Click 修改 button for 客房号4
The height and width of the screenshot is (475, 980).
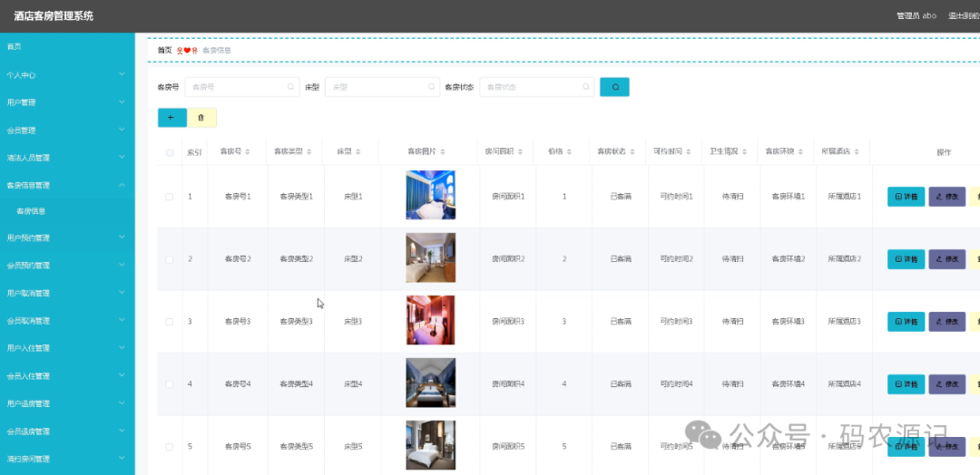click(x=946, y=383)
